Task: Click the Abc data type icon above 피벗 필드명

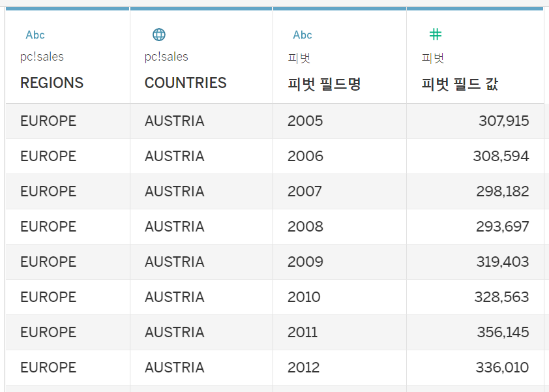Action: (x=302, y=35)
